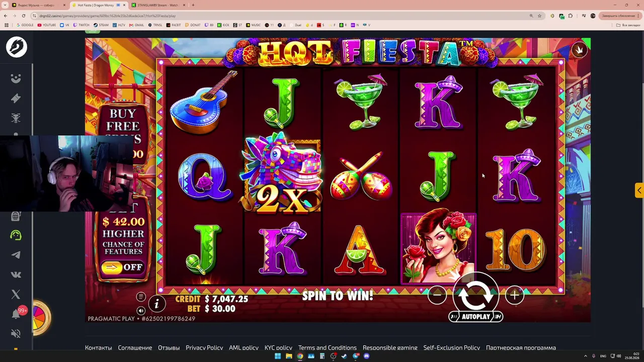Open the Windows Start menu
The width and height of the screenshot is (644, 362).
tap(277, 356)
